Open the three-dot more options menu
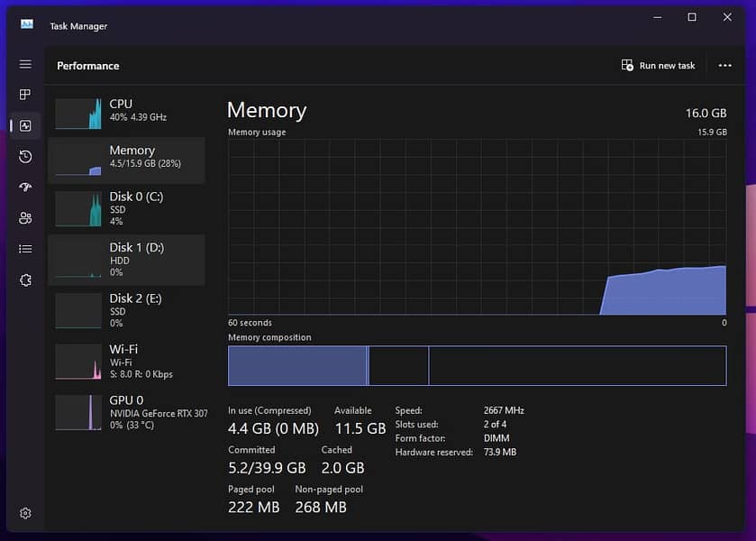 tap(724, 65)
